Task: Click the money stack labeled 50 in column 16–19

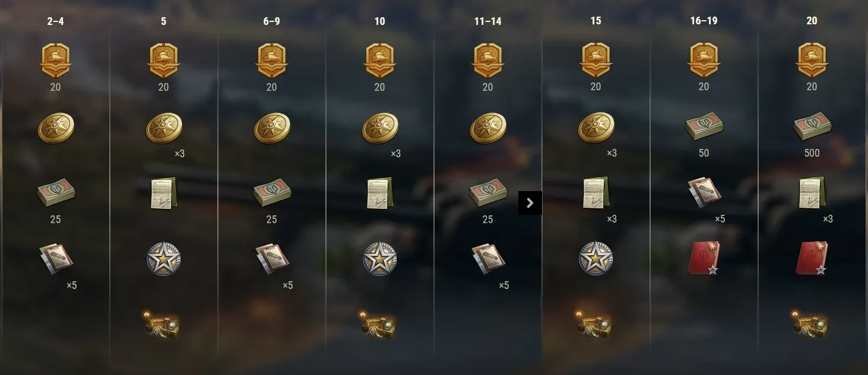Action: pos(704,127)
